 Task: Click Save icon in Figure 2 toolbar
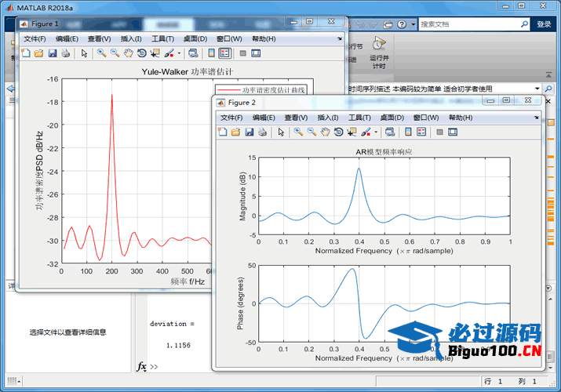point(250,132)
